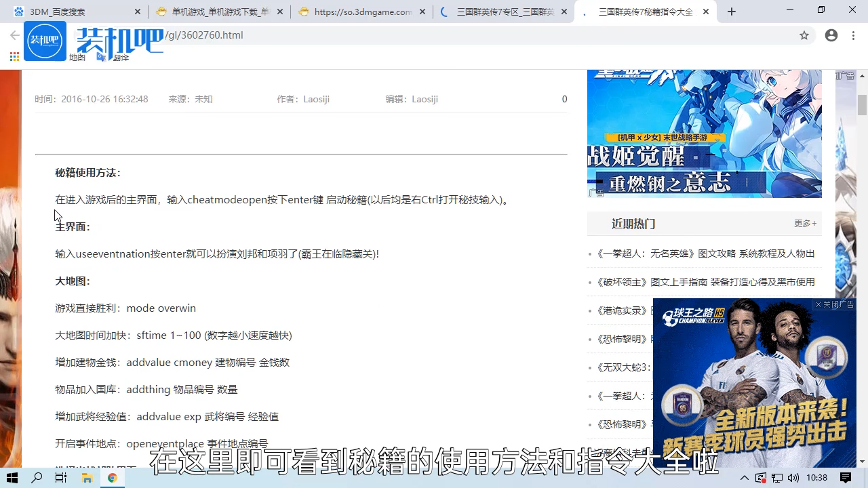
Task: Close the 球王之路 ad via 关闭广告
Action: pyautogui.click(x=835, y=304)
